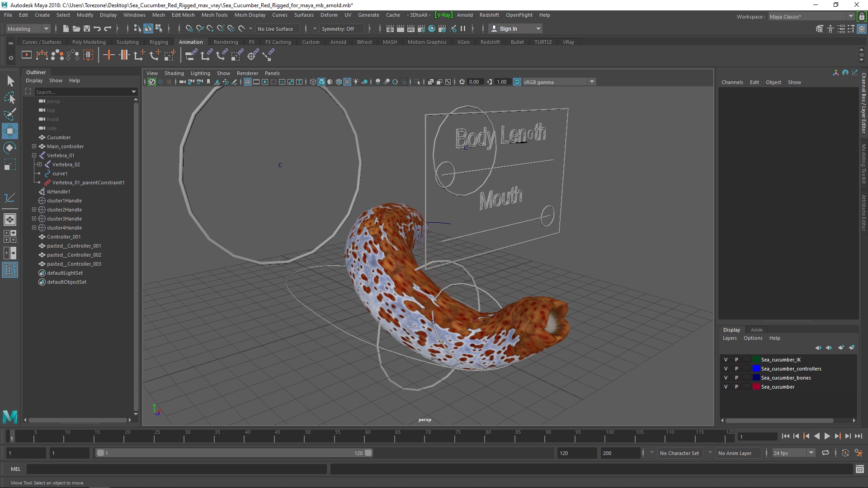Open the Deform menu
Image resolution: width=868 pixels, height=488 pixels.
point(329,15)
